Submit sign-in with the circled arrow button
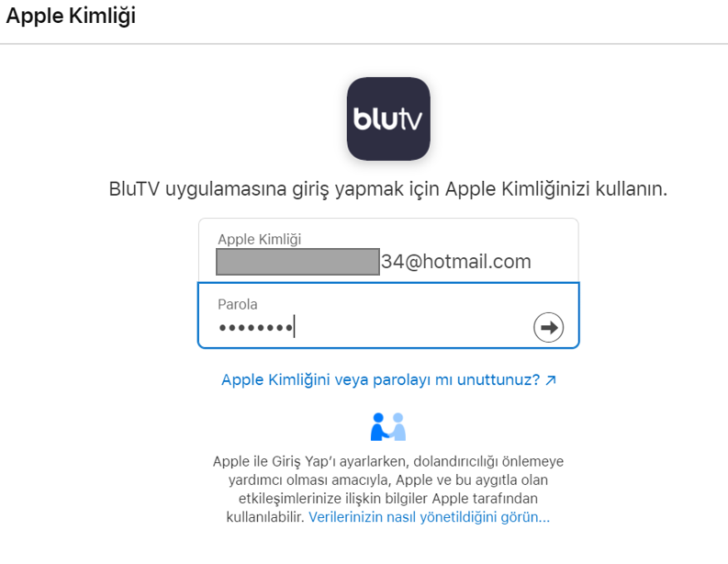The width and height of the screenshot is (728, 564). point(548,327)
